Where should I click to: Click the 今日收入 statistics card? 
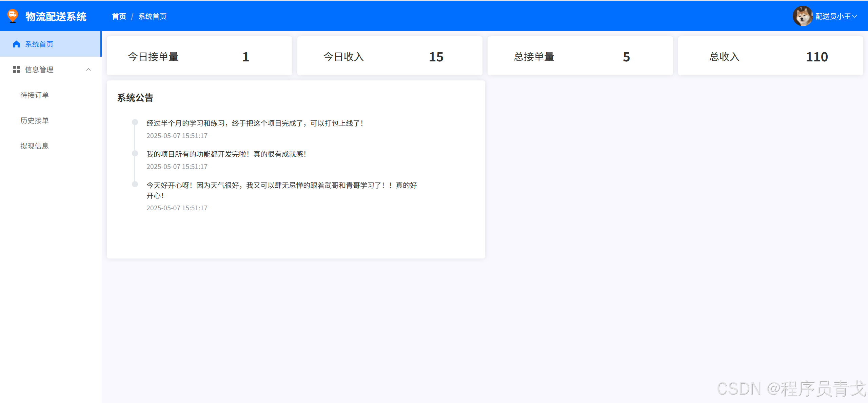point(390,56)
